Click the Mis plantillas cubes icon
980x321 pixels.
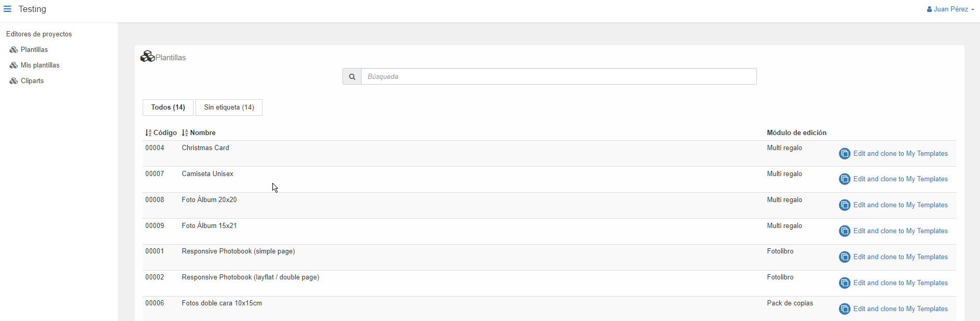13,65
